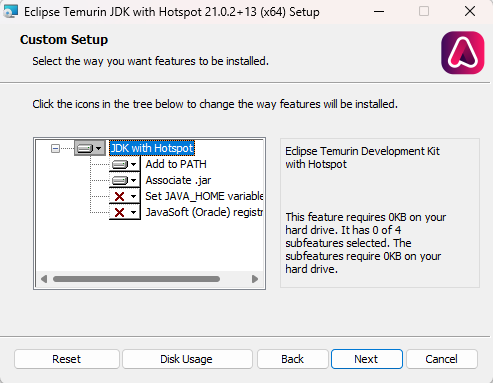
Task: Go Back to previous setup step
Action: [293, 359]
